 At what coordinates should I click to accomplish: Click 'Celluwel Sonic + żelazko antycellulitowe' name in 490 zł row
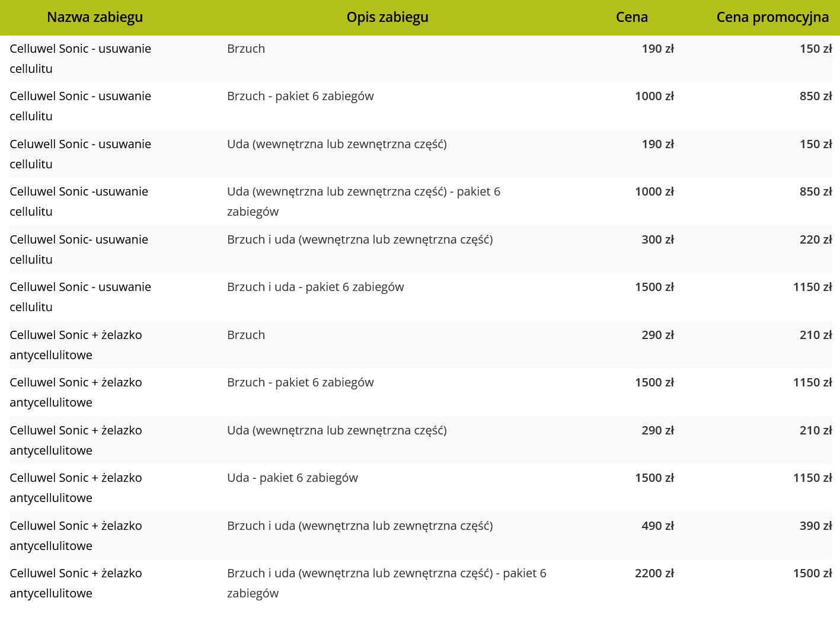(76, 536)
